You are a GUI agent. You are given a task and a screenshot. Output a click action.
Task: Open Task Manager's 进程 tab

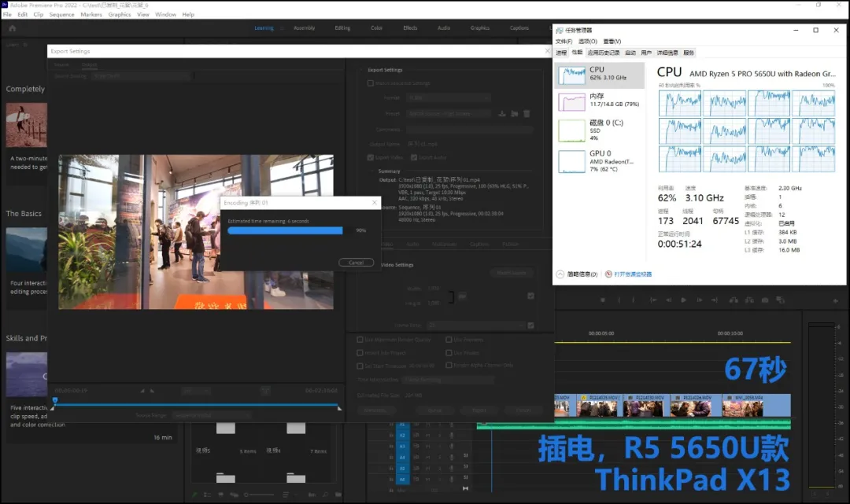562,53
